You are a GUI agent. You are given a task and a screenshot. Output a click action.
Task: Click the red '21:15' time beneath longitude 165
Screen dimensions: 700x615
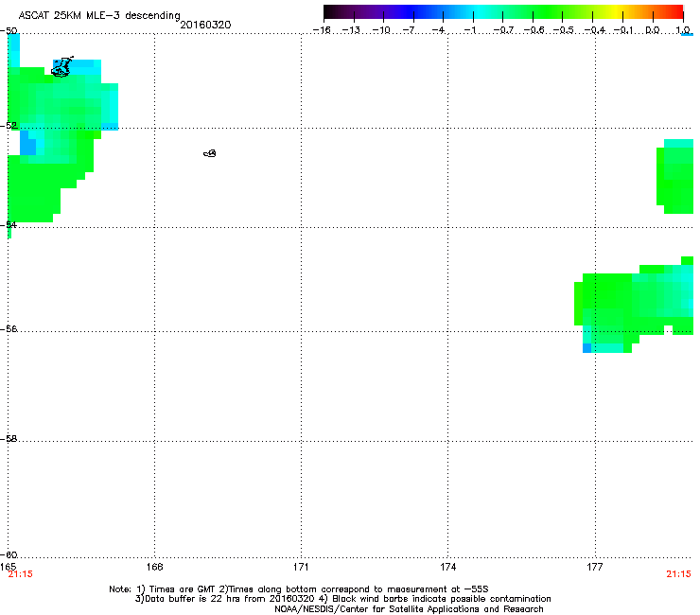pyautogui.click(x=21, y=574)
